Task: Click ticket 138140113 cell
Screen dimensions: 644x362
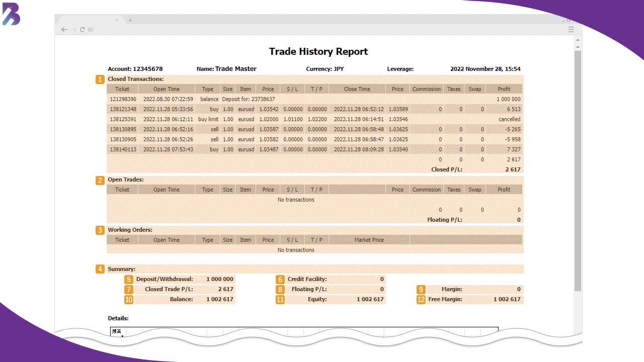Action: (123, 149)
